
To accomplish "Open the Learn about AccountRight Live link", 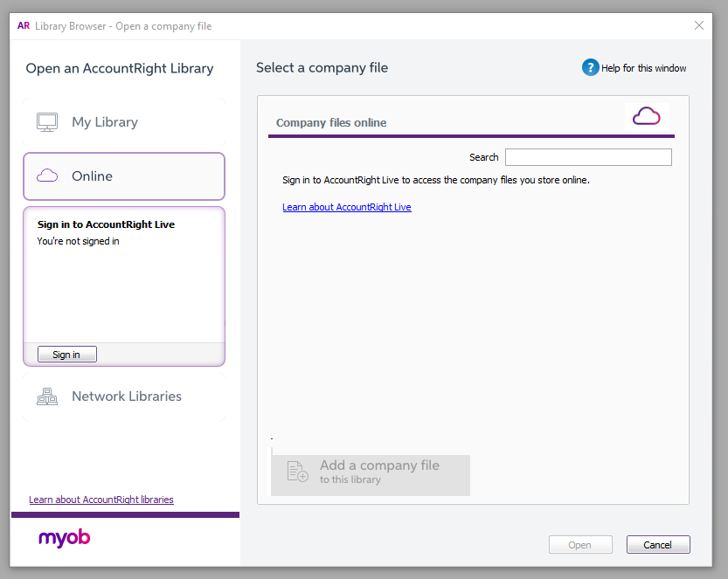I will coord(347,207).
